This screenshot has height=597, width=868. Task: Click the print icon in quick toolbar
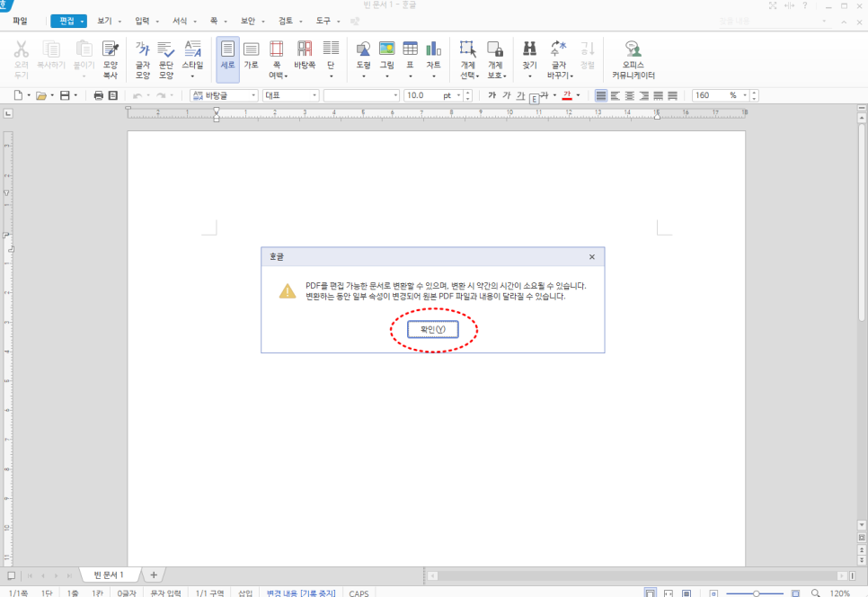click(x=99, y=95)
